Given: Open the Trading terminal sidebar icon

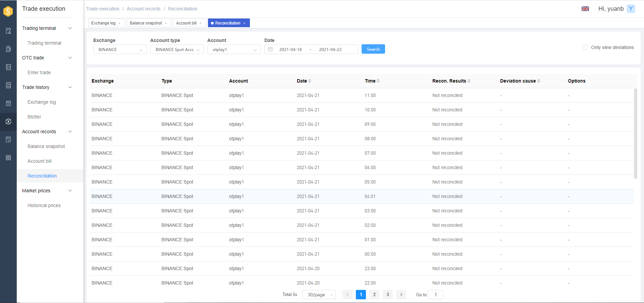Looking at the screenshot, I should coord(8,31).
